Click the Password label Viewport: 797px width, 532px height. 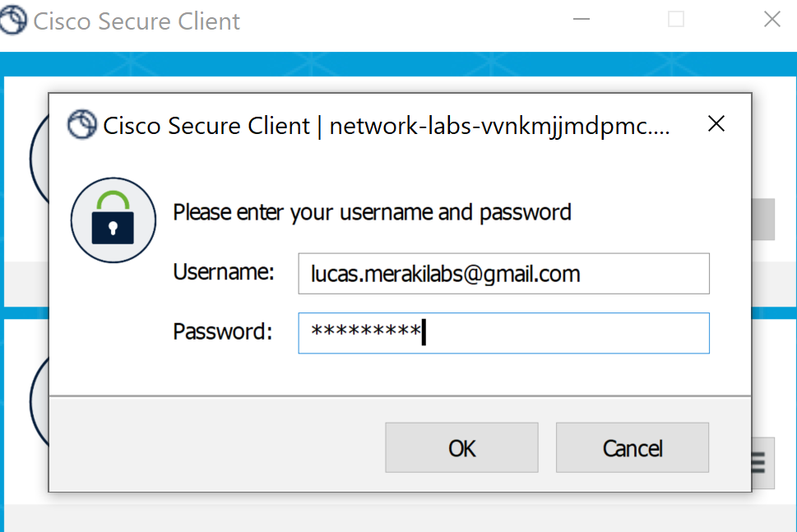[223, 331]
